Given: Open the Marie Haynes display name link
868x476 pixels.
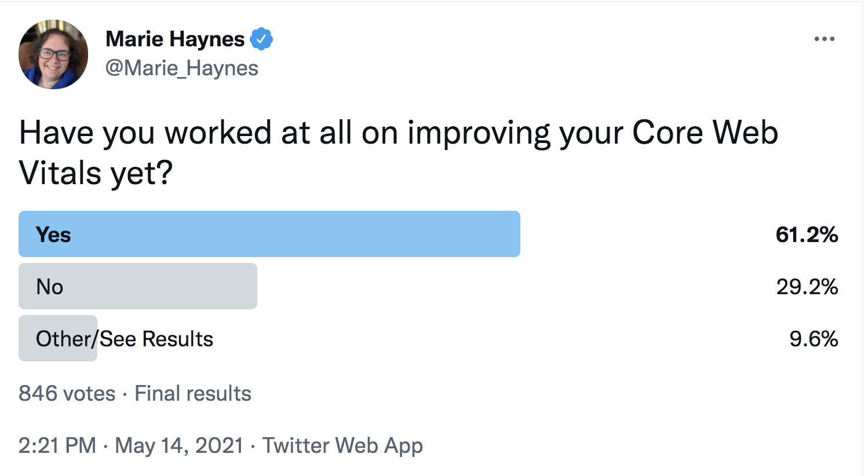Looking at the screenshot, I should (x=175, y=39).
